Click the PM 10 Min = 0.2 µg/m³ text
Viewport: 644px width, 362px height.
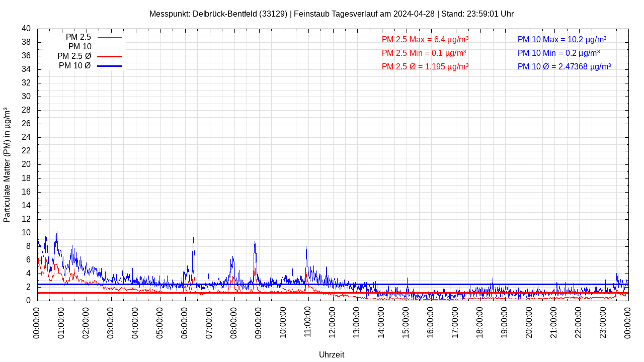pos(558,53)
